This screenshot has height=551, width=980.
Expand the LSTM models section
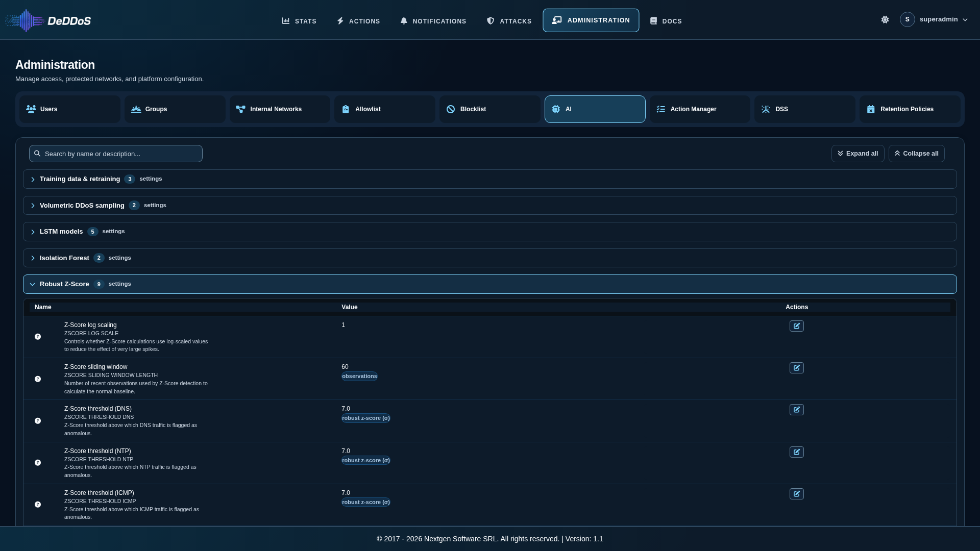click(x=490, y=232)
